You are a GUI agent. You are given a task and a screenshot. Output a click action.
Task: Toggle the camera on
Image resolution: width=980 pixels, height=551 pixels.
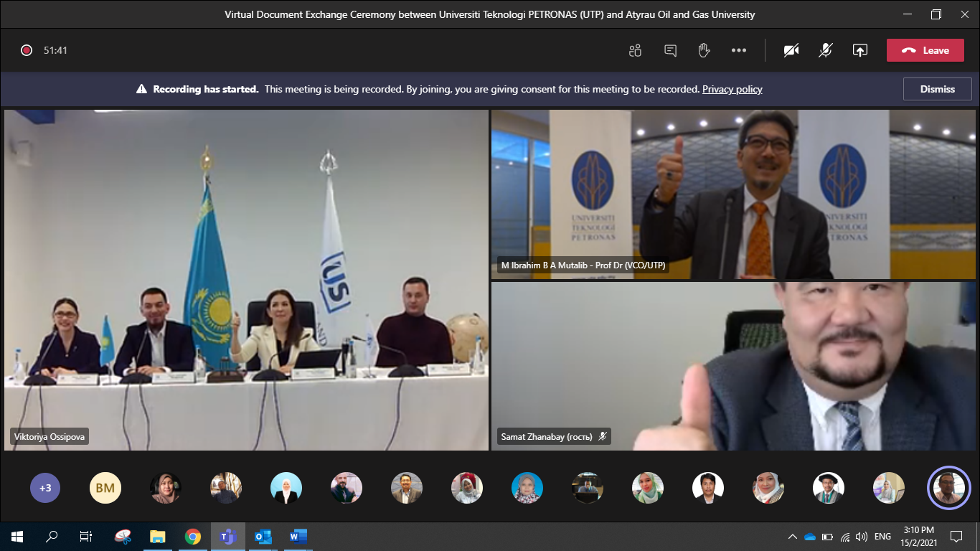(791, 50)
